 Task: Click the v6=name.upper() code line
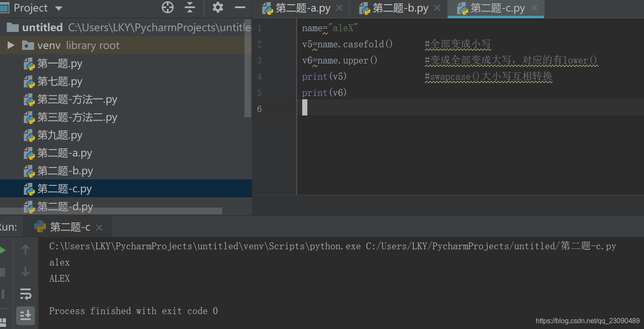click(340, 61)
